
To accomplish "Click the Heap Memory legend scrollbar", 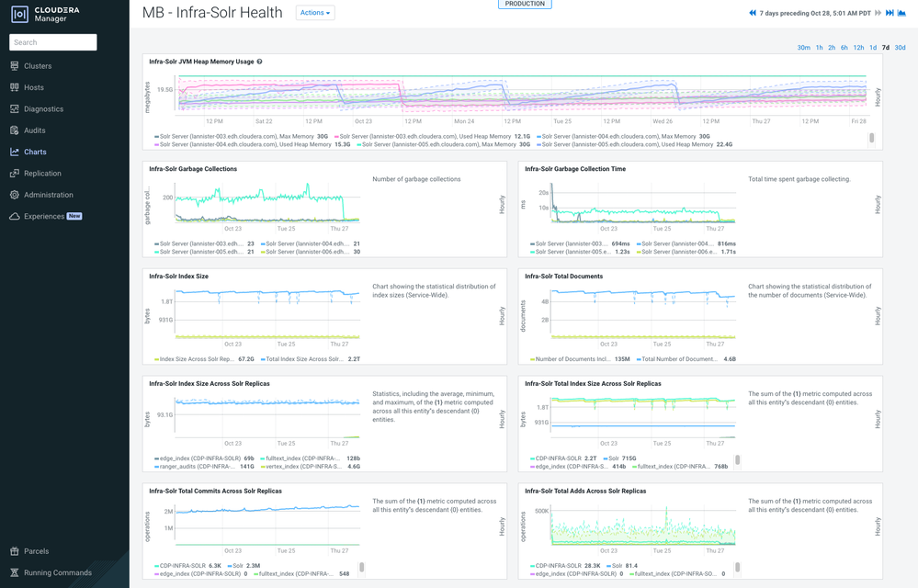I will 872,138.
